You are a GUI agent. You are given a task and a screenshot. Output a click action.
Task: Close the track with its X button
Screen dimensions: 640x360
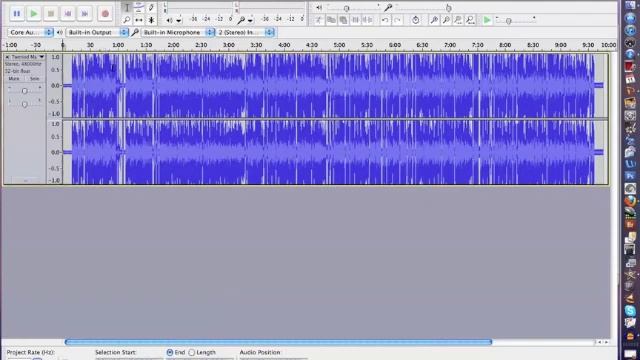7,57
